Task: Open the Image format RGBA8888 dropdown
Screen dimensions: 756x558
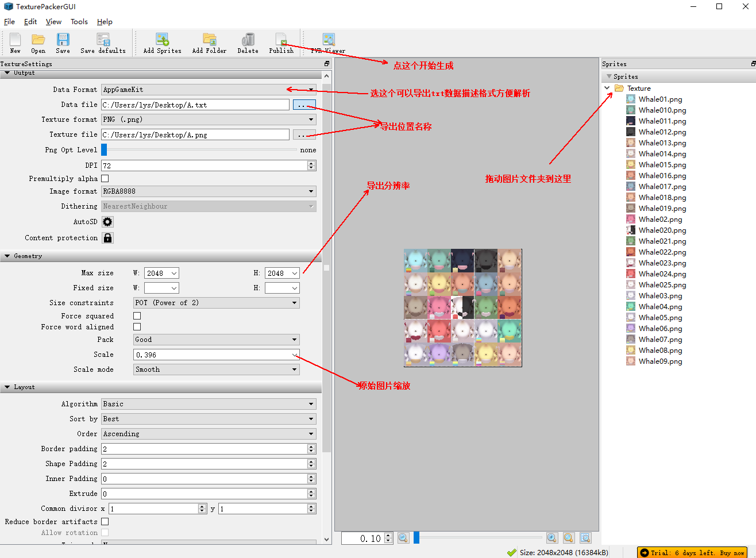Action: pyautogui.click(x=209, y=191)
